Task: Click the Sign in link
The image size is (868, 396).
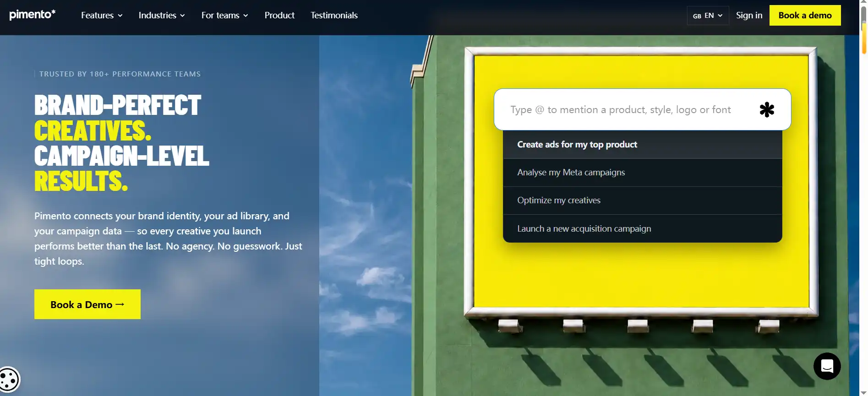Action: click(749, 15)
